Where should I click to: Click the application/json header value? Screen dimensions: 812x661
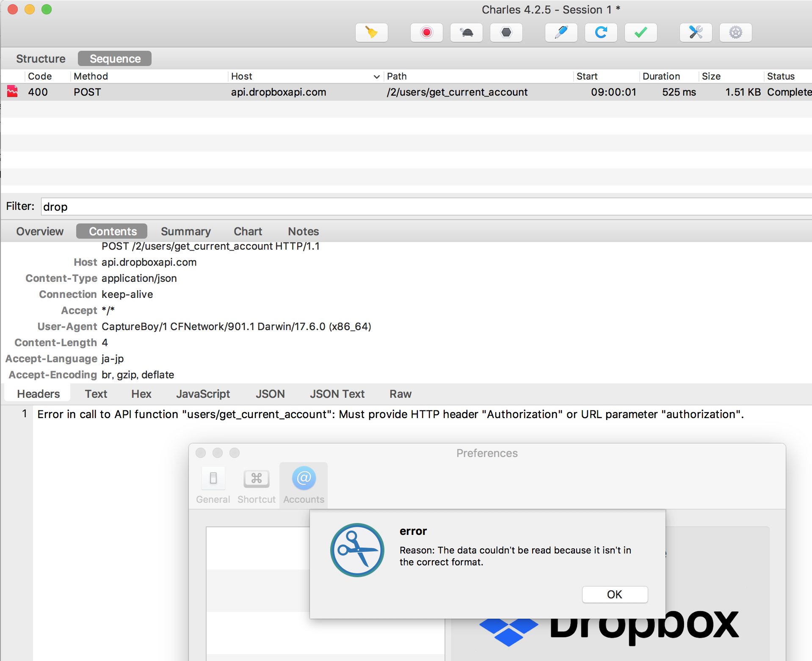pos(139,278)
